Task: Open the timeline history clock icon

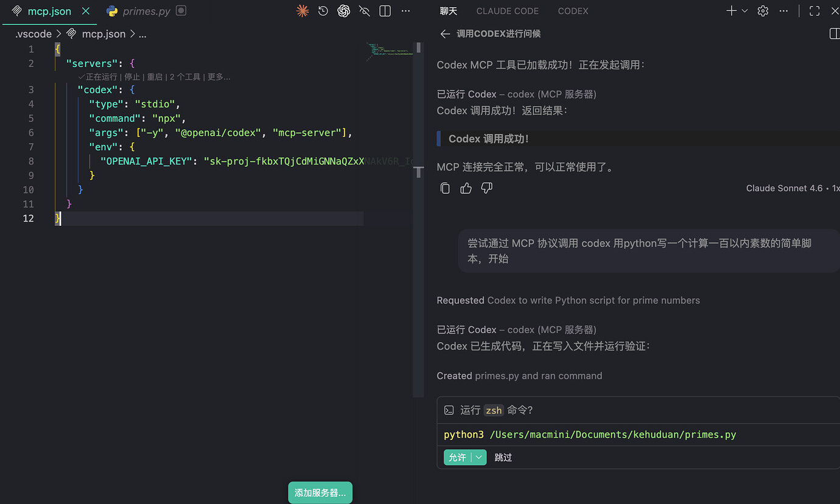Action: coord(323,11)
